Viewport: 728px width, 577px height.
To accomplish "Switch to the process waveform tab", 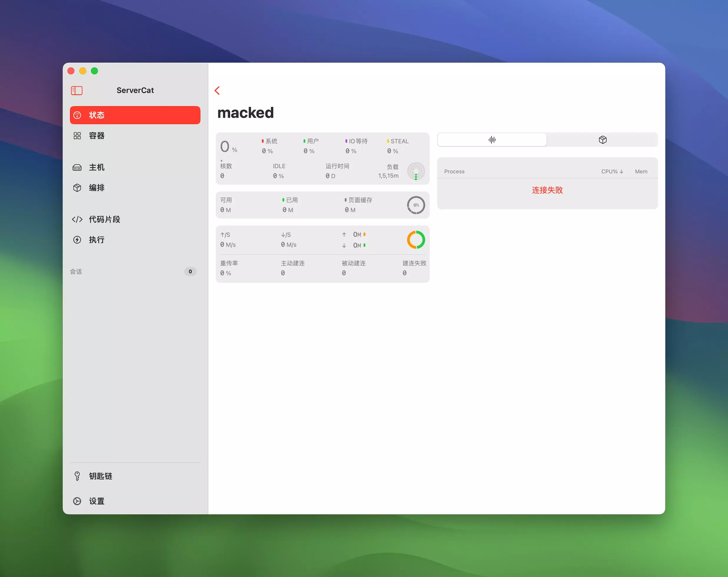I will 492,140.
